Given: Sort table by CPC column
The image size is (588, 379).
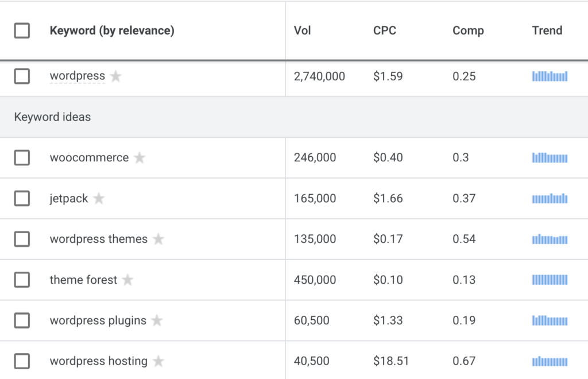Looking at the screenshot, I should coord(384,30).
